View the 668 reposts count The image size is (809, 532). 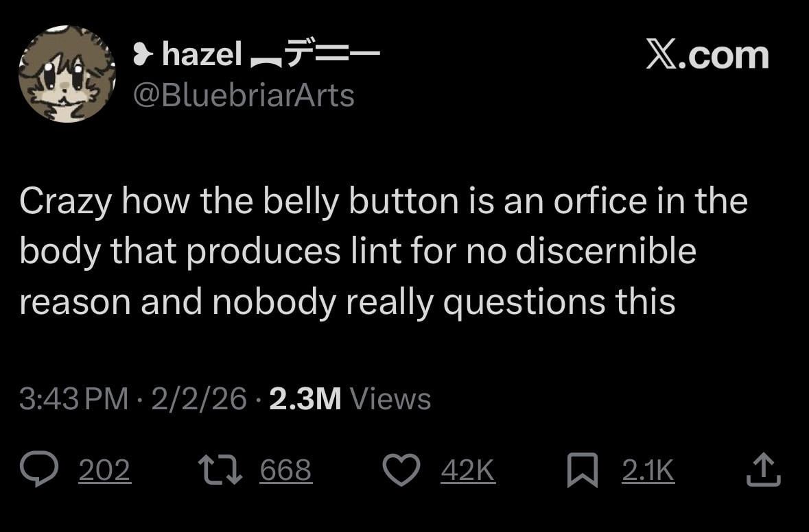286,470
